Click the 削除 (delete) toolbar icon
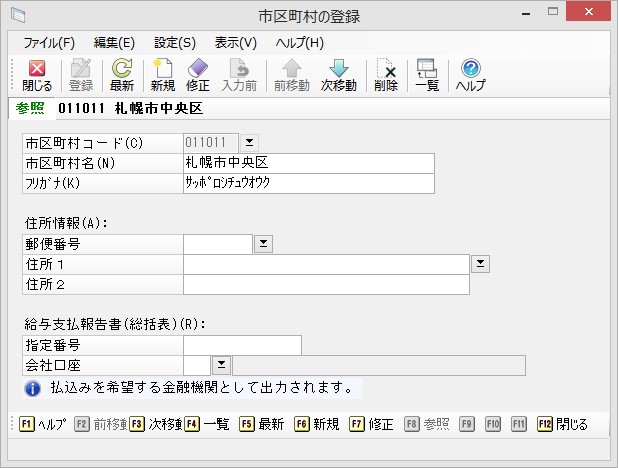Image resolution: width=618 pixels, height=468 pixels. (x=386, y=75)
